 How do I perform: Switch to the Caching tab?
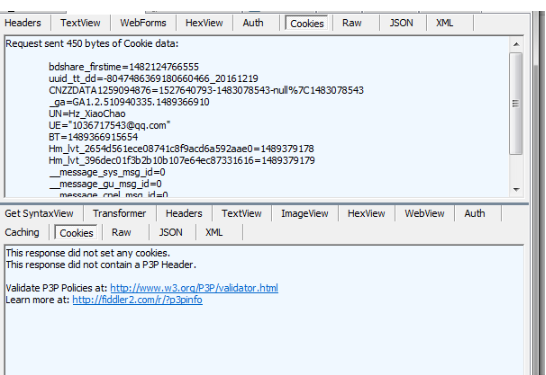22,232
